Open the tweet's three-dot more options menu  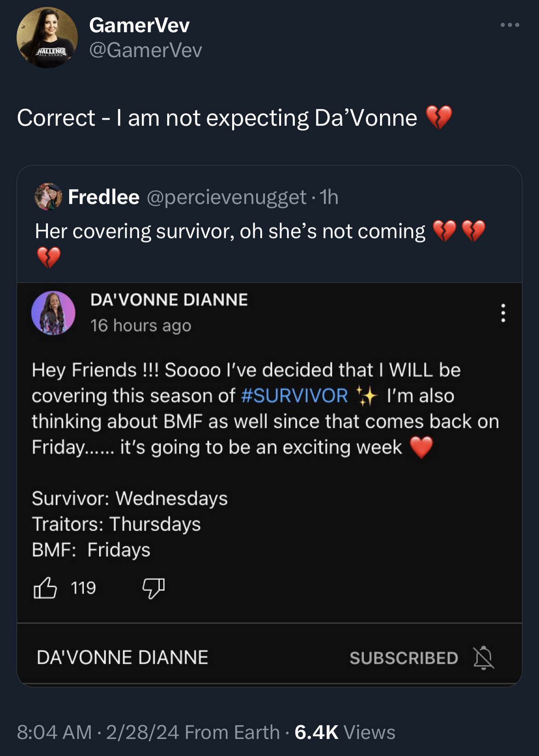pyautogui.click(x=510, y=25)
